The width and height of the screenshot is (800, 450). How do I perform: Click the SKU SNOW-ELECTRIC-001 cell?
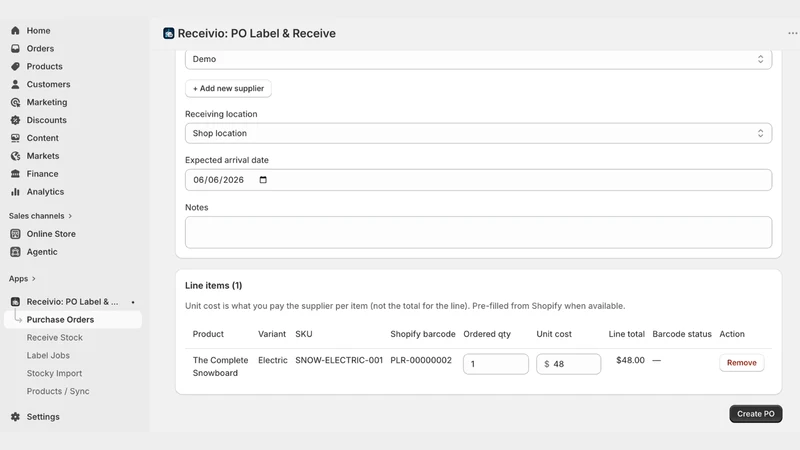tap(339, 360)
